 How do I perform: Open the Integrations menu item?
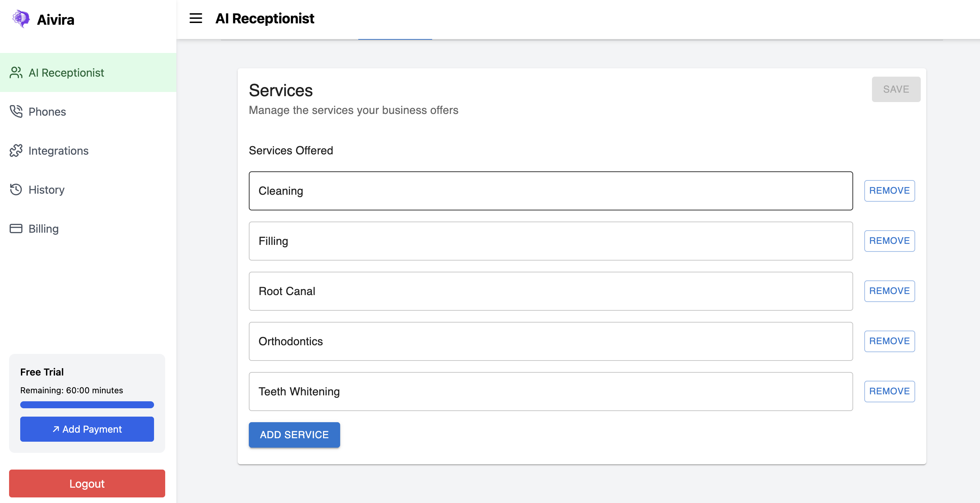pyautogui.click(x=58, y=150)
